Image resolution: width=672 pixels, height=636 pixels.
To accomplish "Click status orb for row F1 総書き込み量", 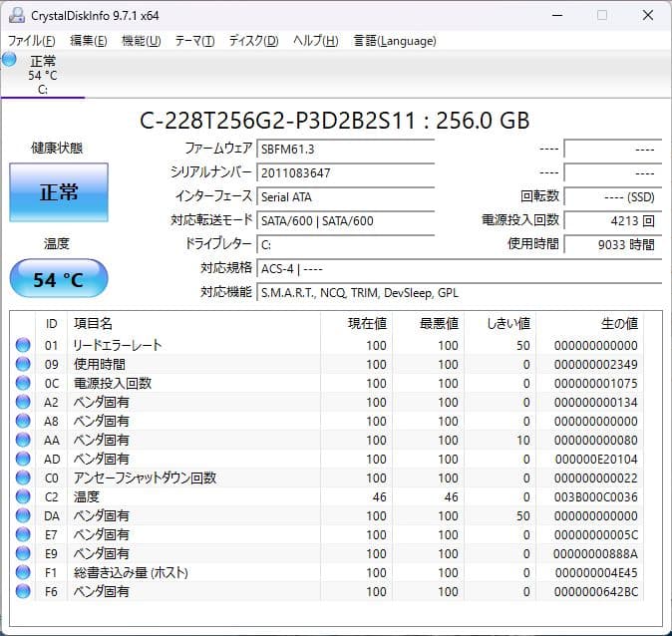I will [23, 572].
